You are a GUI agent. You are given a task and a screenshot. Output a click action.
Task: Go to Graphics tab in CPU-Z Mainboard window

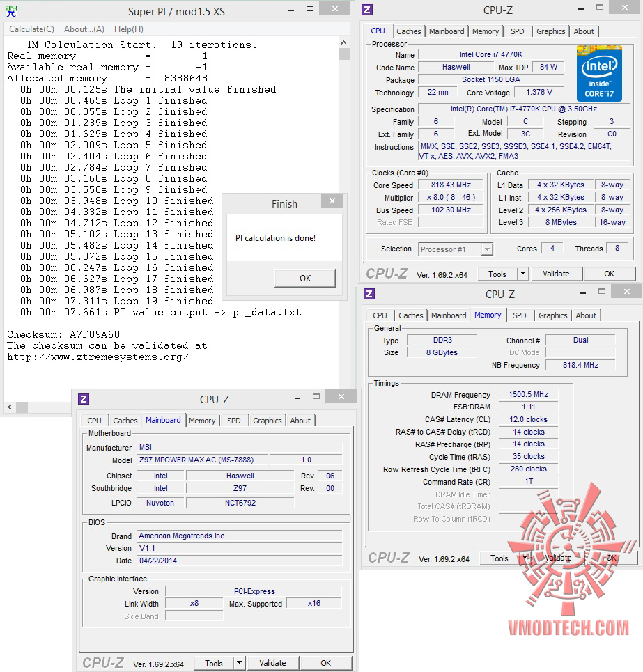click(268, 421)
